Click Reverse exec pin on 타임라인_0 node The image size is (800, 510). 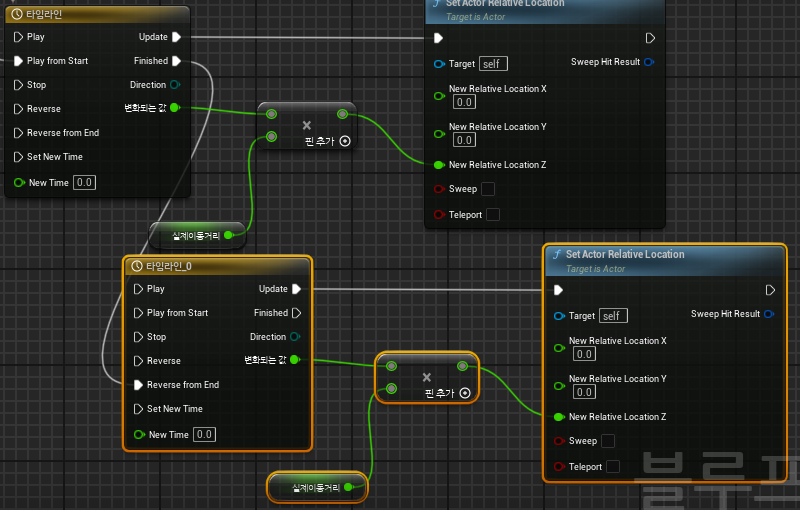pos(138,361)
